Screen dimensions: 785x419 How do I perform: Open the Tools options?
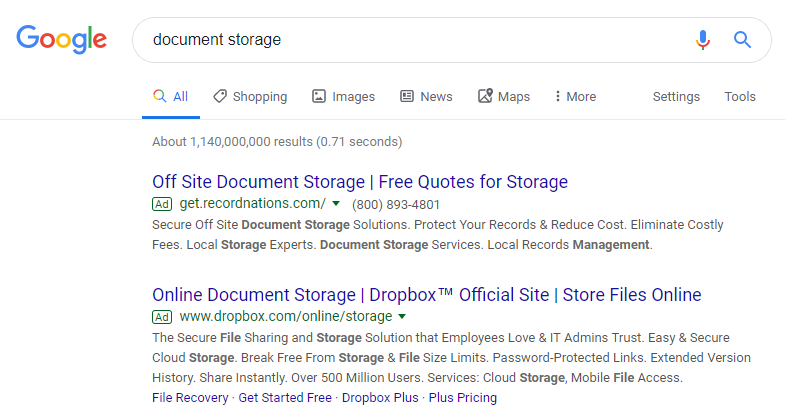[740, 97]
